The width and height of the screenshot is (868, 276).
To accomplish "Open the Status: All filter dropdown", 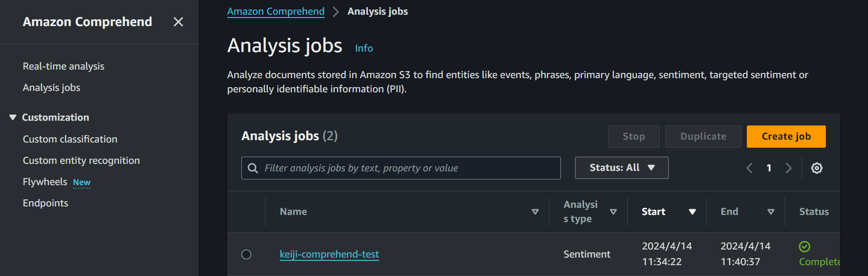I will pyautogui.click(x=621, y=168).
